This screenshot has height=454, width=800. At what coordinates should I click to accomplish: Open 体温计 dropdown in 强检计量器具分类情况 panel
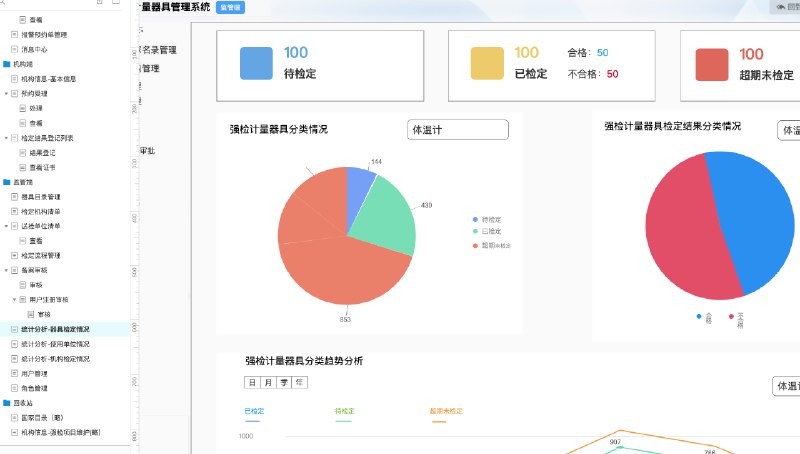[458, 130]
